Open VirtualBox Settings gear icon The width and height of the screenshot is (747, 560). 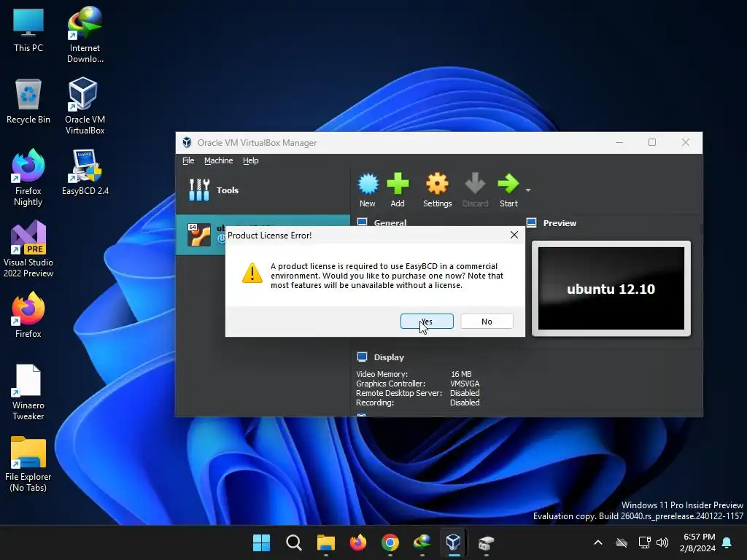(437, 190)
